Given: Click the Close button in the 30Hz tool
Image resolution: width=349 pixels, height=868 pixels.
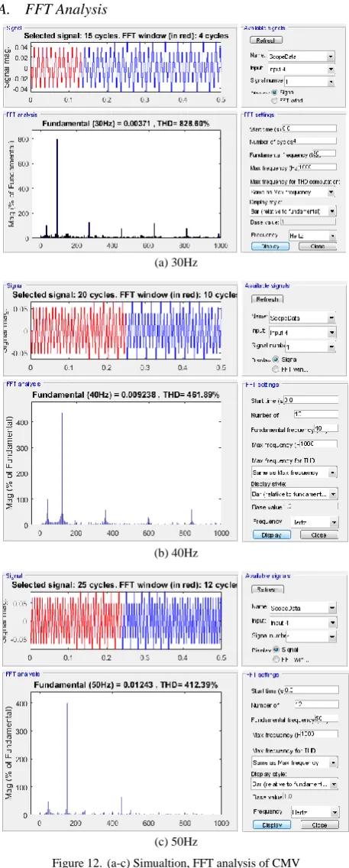Looking at the screenshot, I should tap(317, 246).
